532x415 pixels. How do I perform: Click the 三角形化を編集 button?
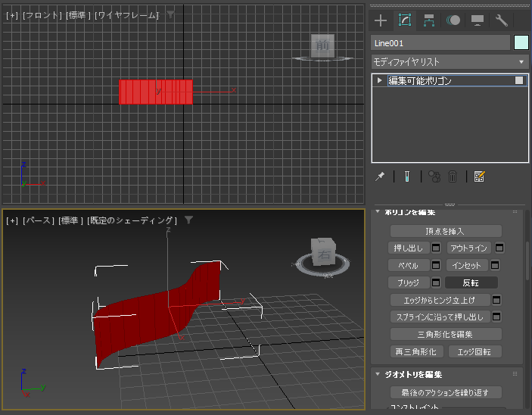[x=446, y=334]
